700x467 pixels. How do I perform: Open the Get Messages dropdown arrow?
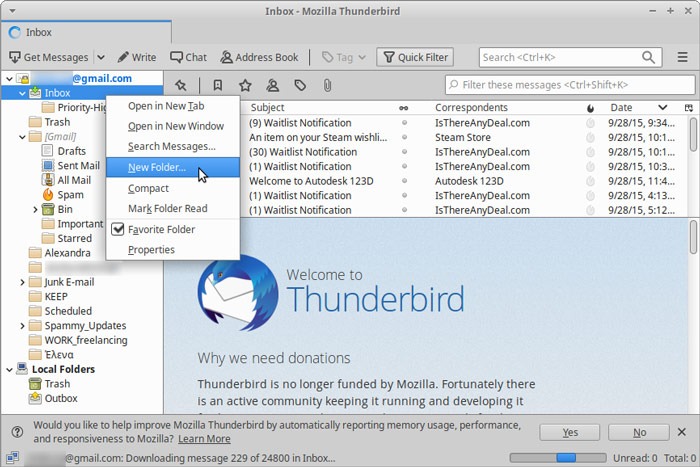coord(101,57)
